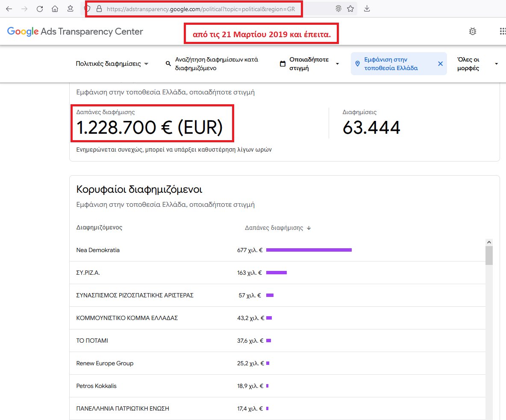Focus the Αναζήτηση διαφημίσεων κατά διαφημιζόμενο field

[217, 64]
